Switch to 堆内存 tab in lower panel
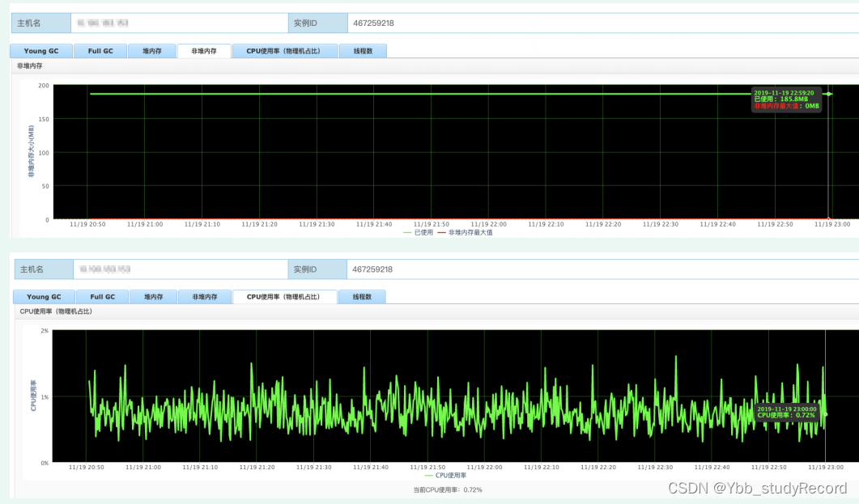This screenshot has height=504, width=859. click(x=153, y=297)
